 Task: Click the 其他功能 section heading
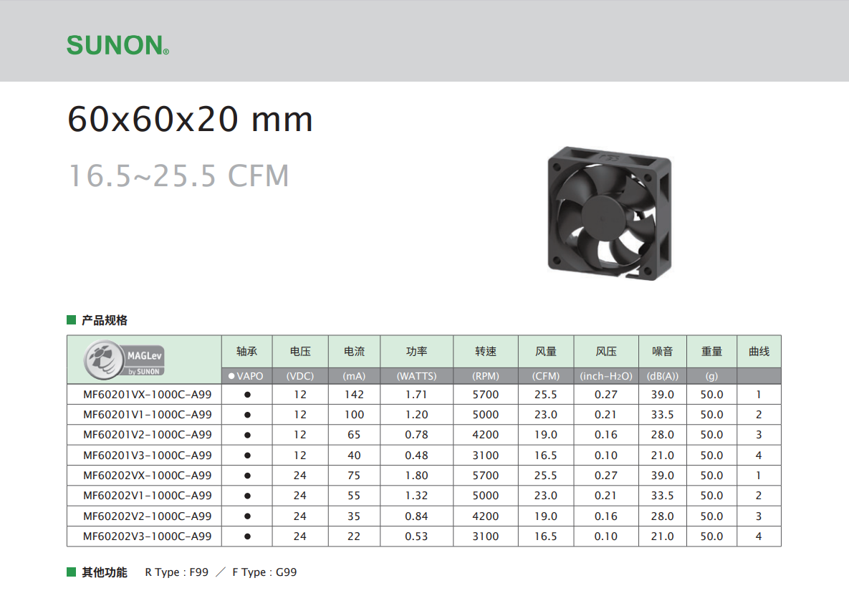(105, 572)
